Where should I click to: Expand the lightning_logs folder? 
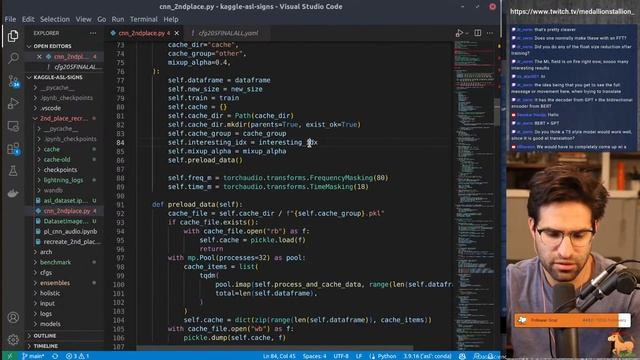click(x=63, y=180)
